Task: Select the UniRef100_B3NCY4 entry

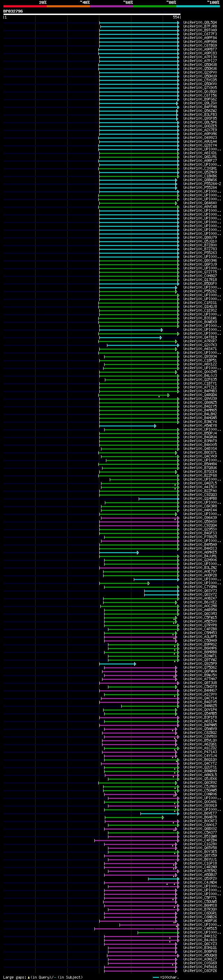Action: [x=200, y=422]
